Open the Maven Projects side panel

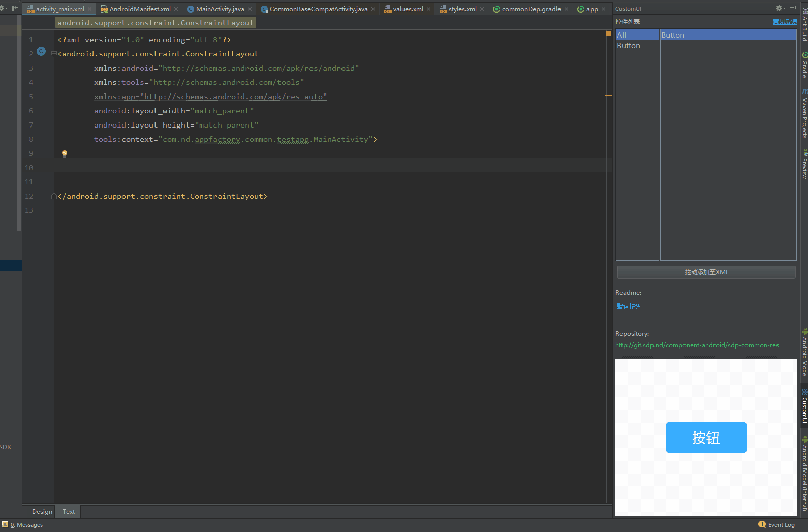pos(804,114)
